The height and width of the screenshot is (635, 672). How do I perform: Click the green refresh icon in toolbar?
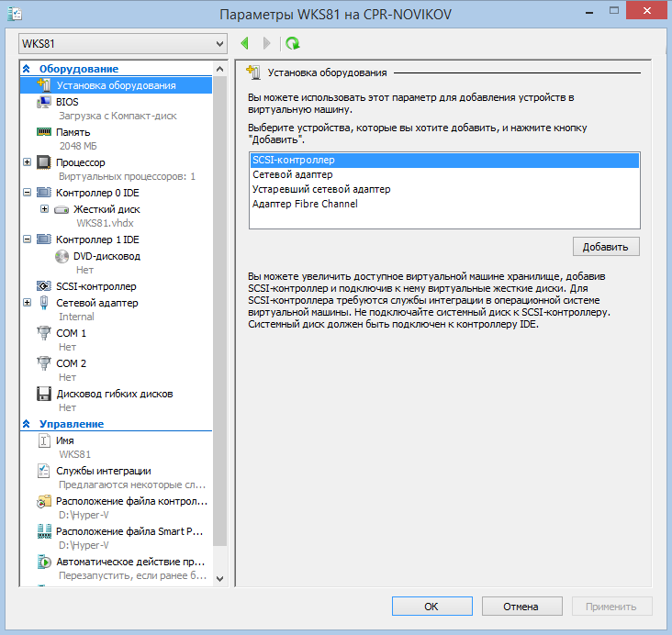point(293,43)
